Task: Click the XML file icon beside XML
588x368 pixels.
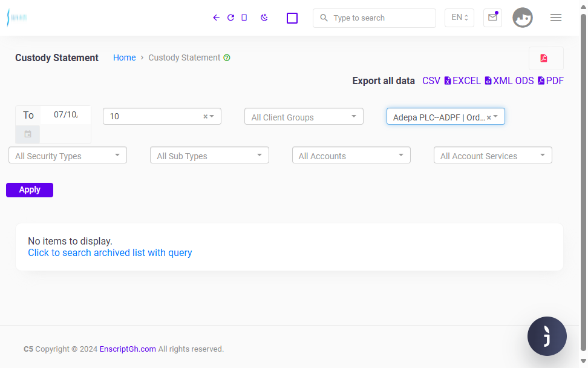Action: (488, 81)
